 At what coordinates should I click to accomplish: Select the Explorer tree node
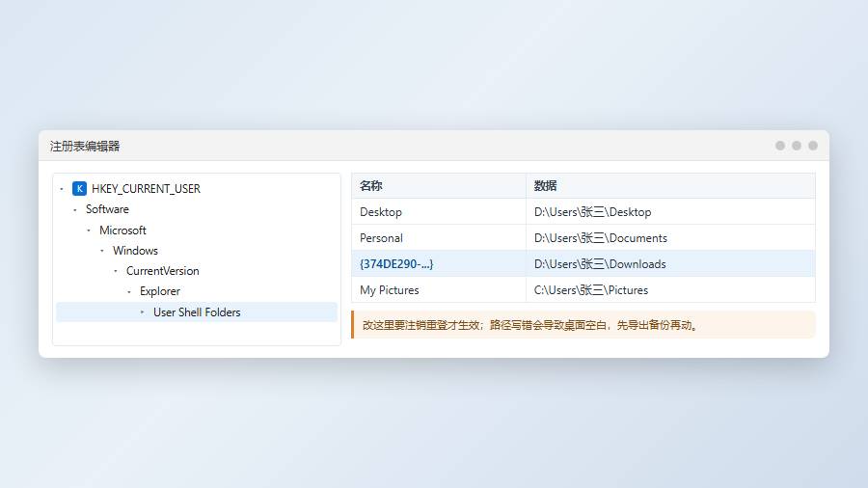160,291
